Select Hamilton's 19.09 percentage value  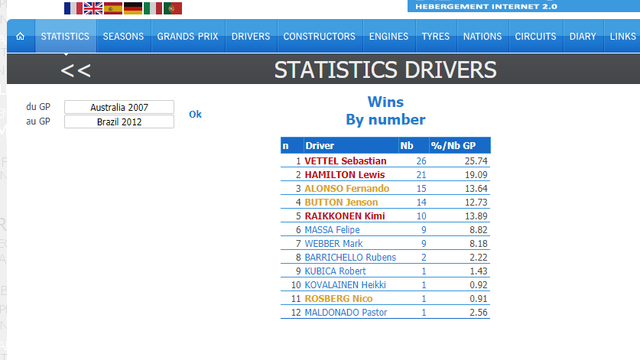pyautogui.click(x=476, y=175)
